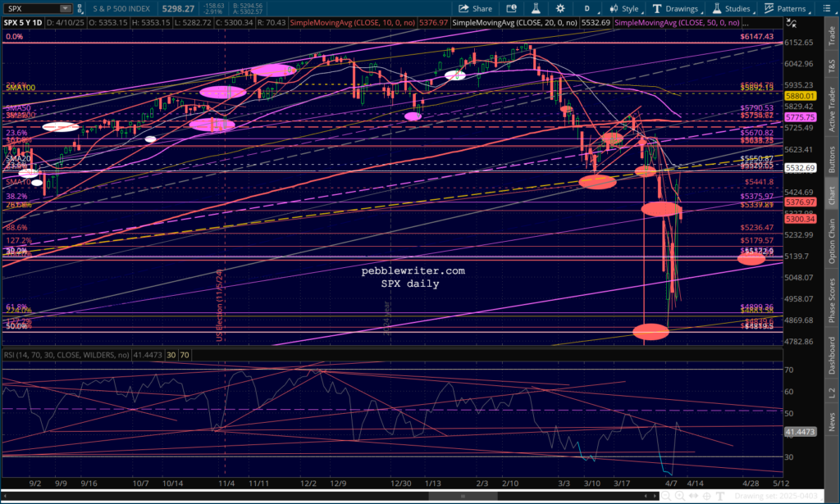Viewport: 840px width, 504px height.
Task: Click the text drawing tool icon at bottom
Action: (x=720, y=496)
